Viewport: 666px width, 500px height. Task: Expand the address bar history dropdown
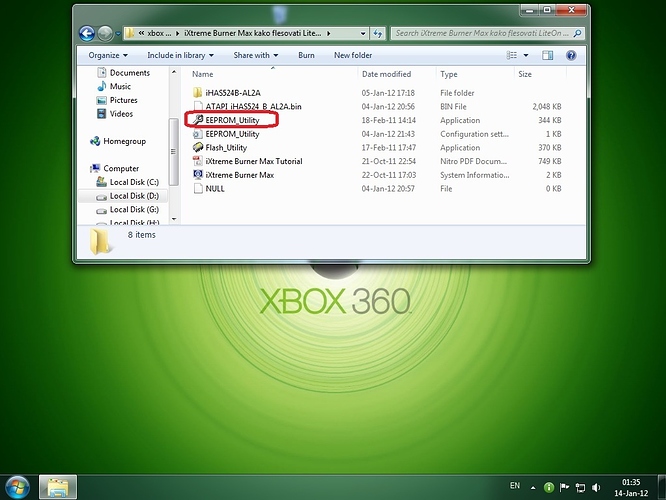coord(363,33)
